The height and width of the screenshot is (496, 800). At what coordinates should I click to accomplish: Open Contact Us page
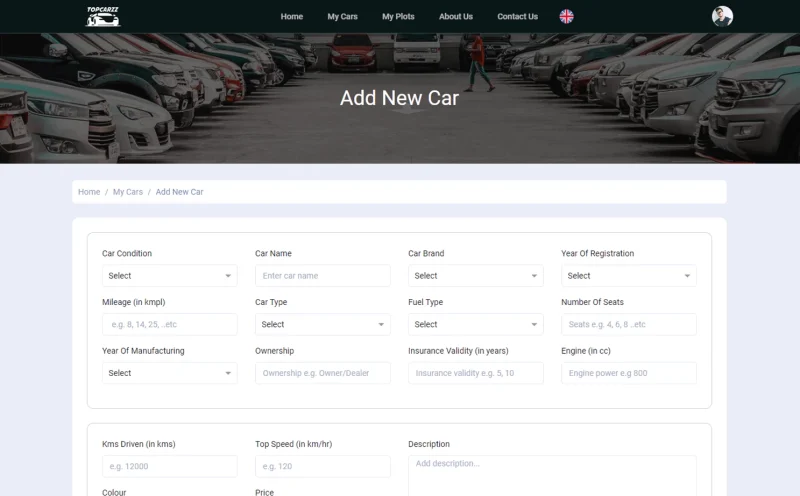point(517,16)
